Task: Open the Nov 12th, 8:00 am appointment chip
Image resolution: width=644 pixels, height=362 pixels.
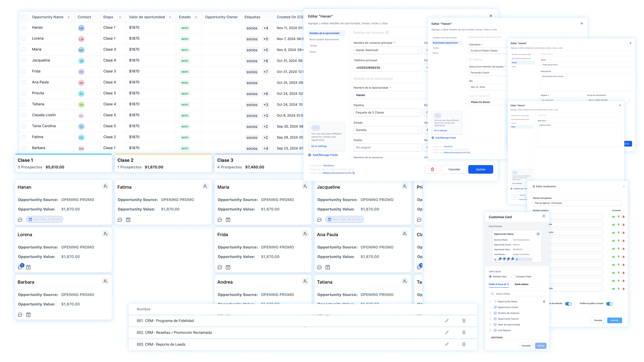Action: [x=44, y=219]
